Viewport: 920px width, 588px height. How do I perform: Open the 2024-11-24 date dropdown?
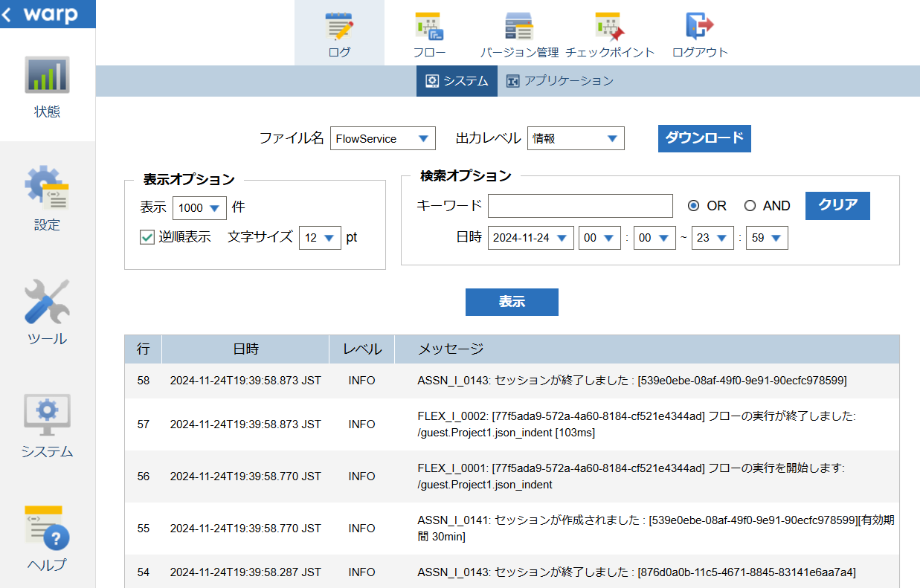(530, 238)
